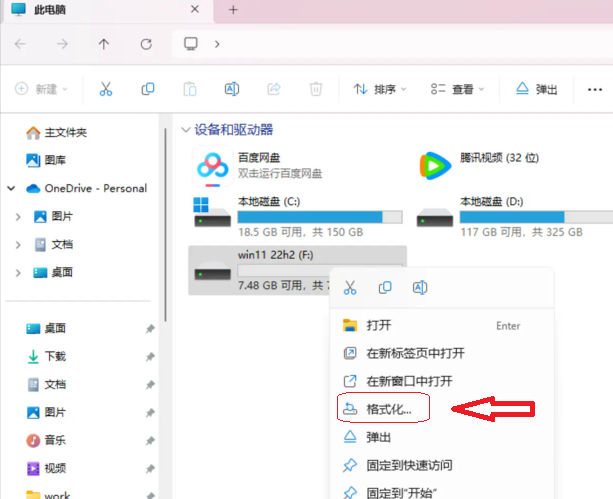Open the 查看 view dropdown
The height and width of the screenshot is (499, 613).
(x=457, y=90)
